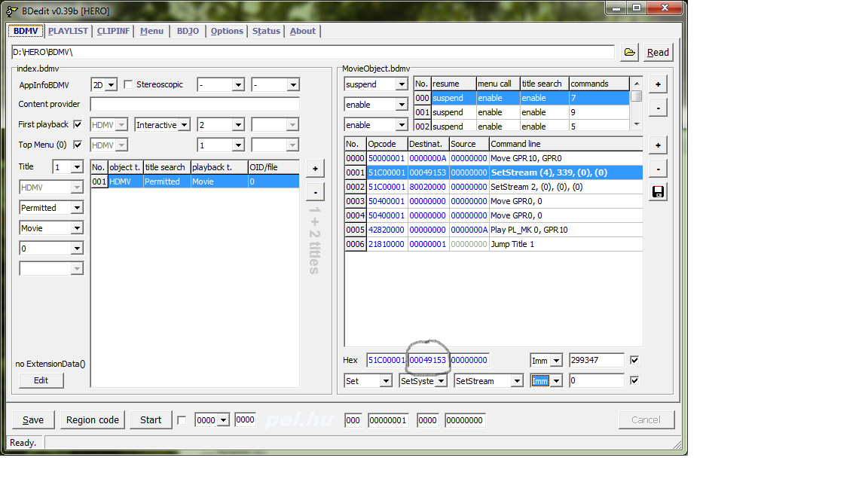Switch to the PLAYLIST tab
The height and width of the screenshot is (488, 868).
tap(68, 31)
